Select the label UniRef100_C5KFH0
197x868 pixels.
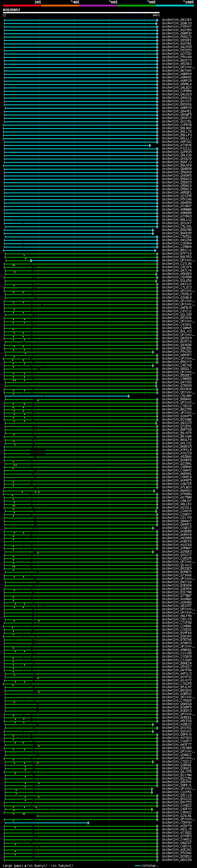[x=177, y=823]
